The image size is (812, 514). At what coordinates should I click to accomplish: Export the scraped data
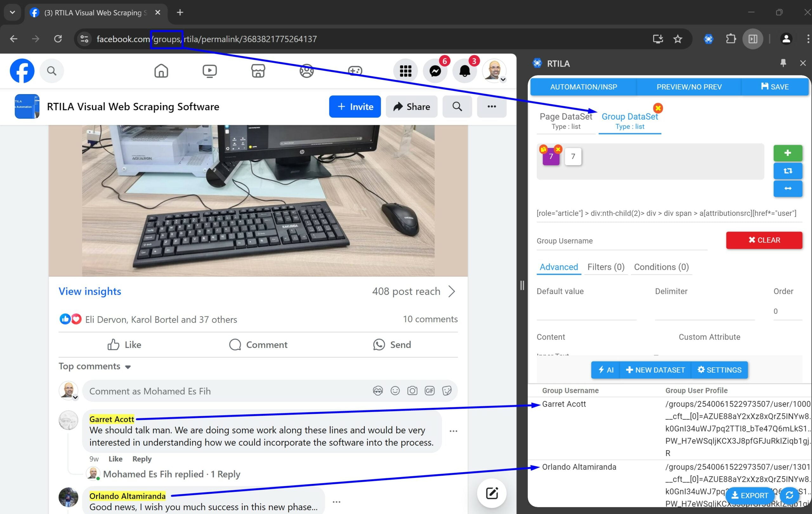coord(750,496)
